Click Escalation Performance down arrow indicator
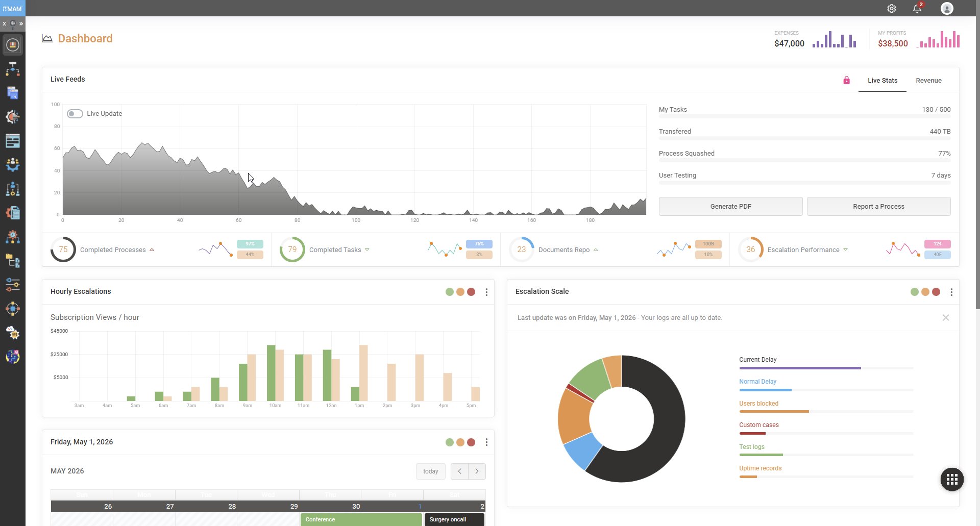 click(x=845, y=250)
